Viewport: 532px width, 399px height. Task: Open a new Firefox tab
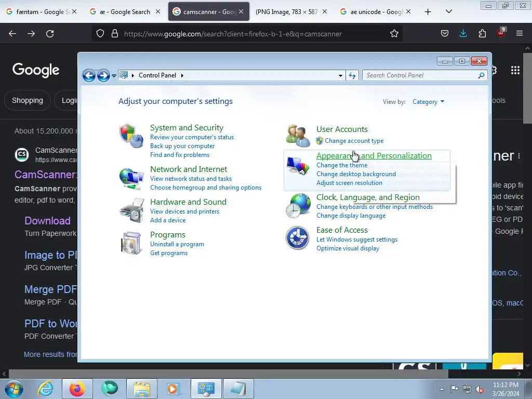point(428,11)
